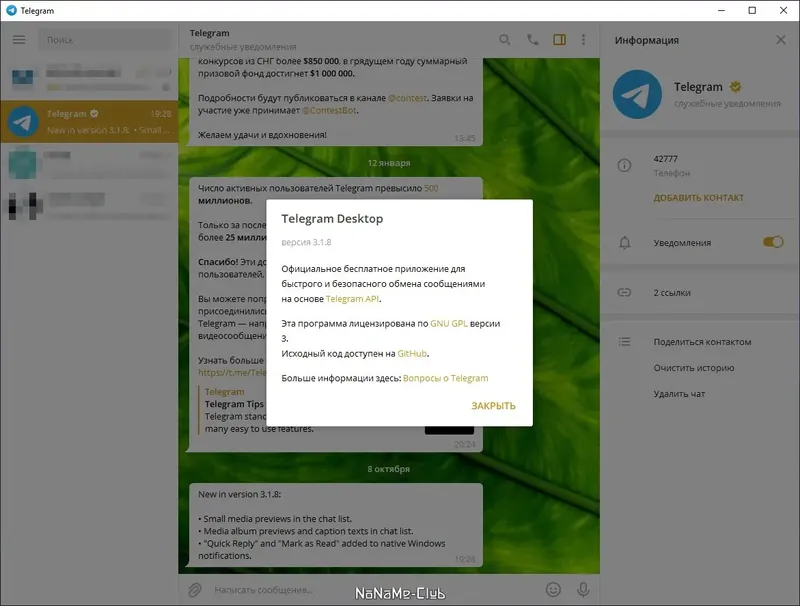Open the GitHub link

coord(412,354)
